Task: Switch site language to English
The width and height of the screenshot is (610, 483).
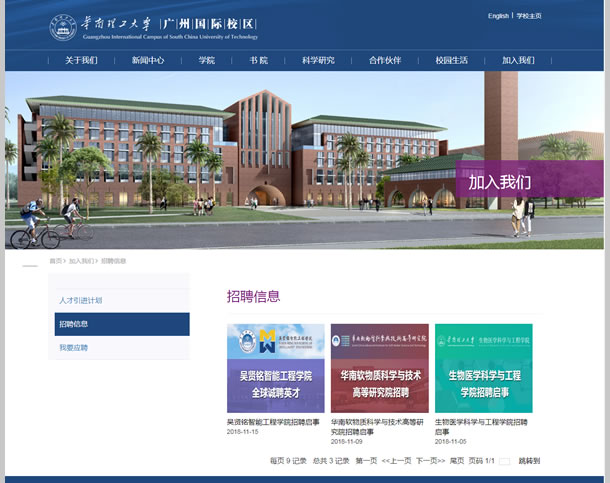Action: (498, 16)
